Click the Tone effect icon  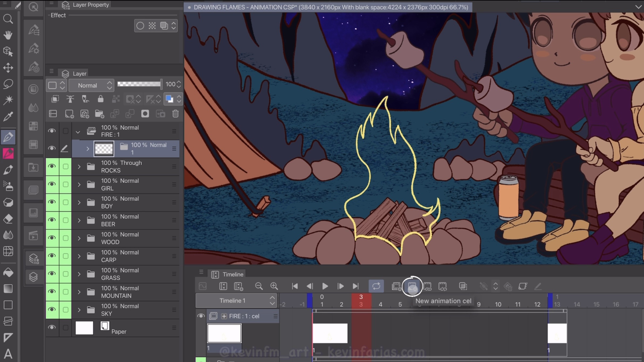click(152, 26)
